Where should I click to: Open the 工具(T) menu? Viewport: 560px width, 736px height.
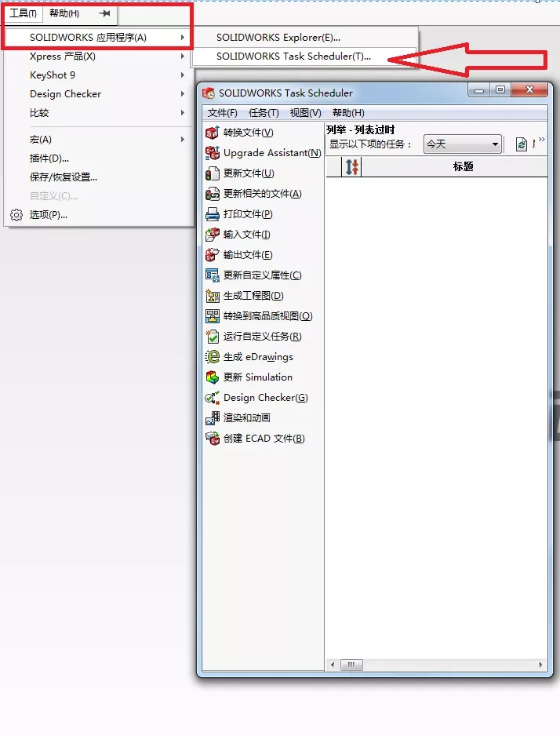point(23,13)
